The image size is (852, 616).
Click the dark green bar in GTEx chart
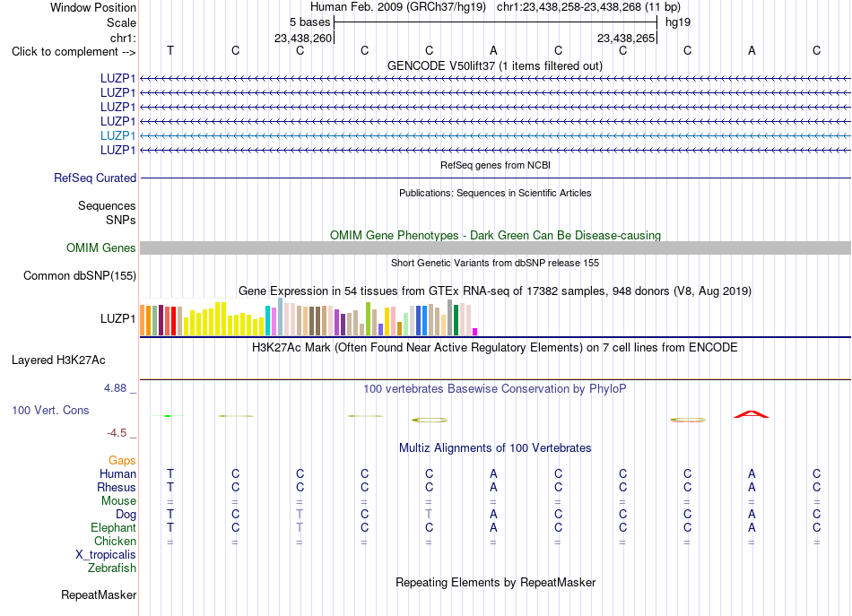click(456, 320)
